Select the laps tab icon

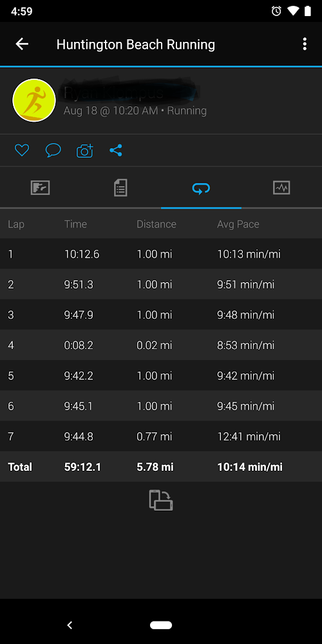tap(201, 188)
